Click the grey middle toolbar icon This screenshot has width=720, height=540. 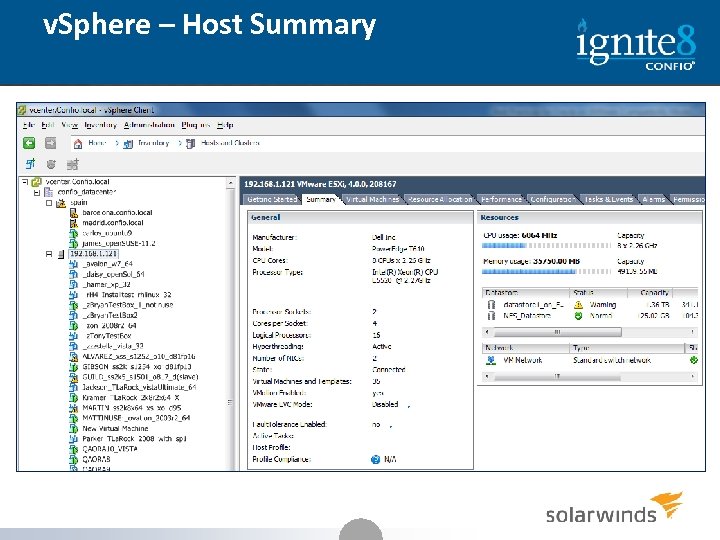coord(51,164)
